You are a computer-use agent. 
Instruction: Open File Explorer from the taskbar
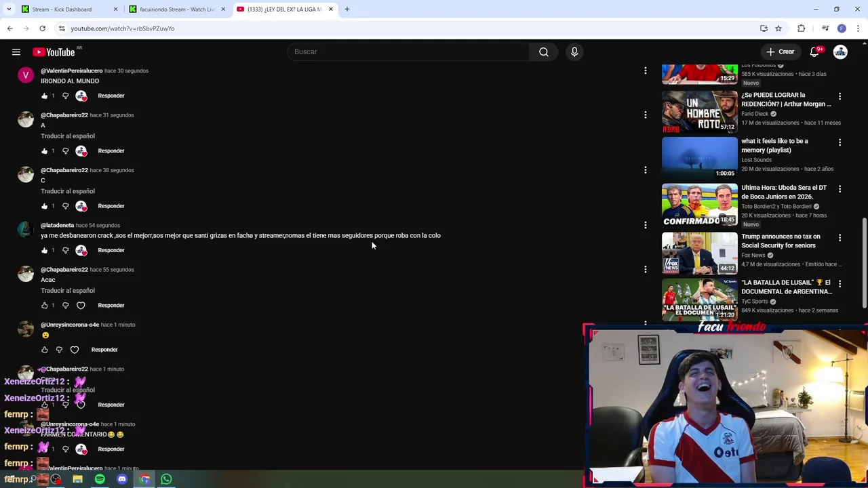click(77, 479)
